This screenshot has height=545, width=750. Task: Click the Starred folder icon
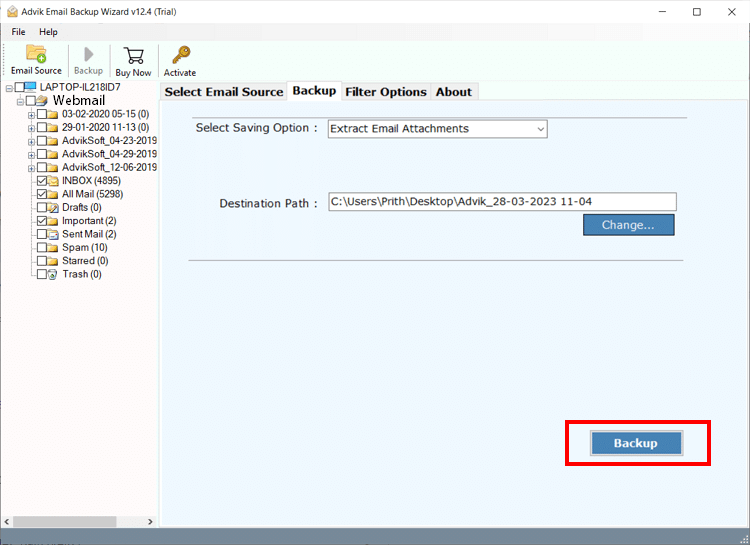point(53,261)
